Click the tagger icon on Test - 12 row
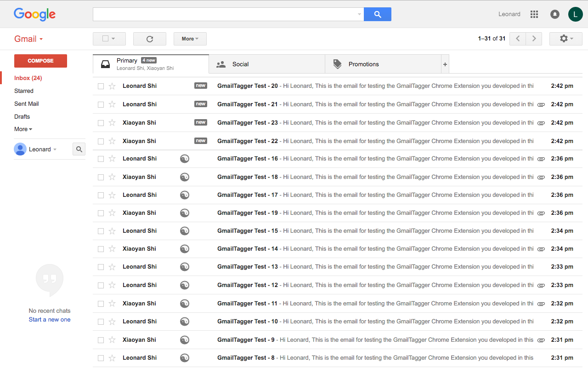 pyautogui.click(x=185, y=285)
